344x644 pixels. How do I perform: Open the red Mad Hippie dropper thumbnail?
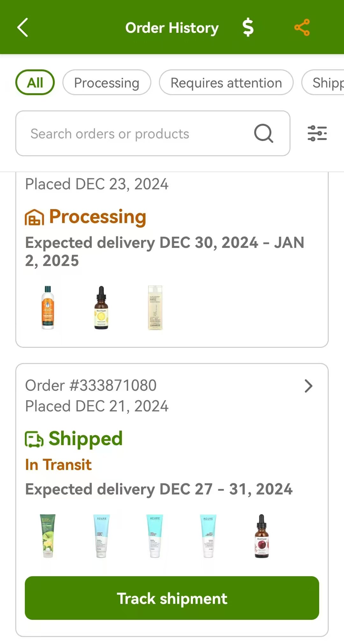(262, 536)
